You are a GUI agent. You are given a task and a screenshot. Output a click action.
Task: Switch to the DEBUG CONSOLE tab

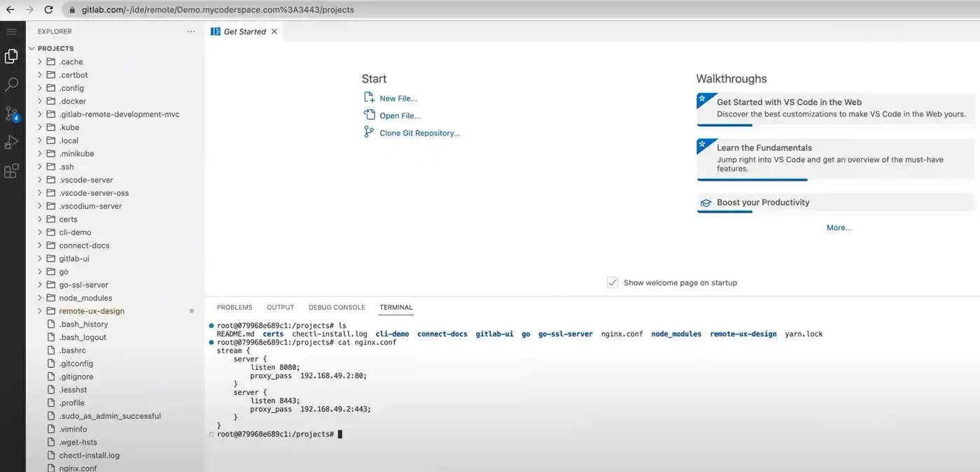point(337,307)
